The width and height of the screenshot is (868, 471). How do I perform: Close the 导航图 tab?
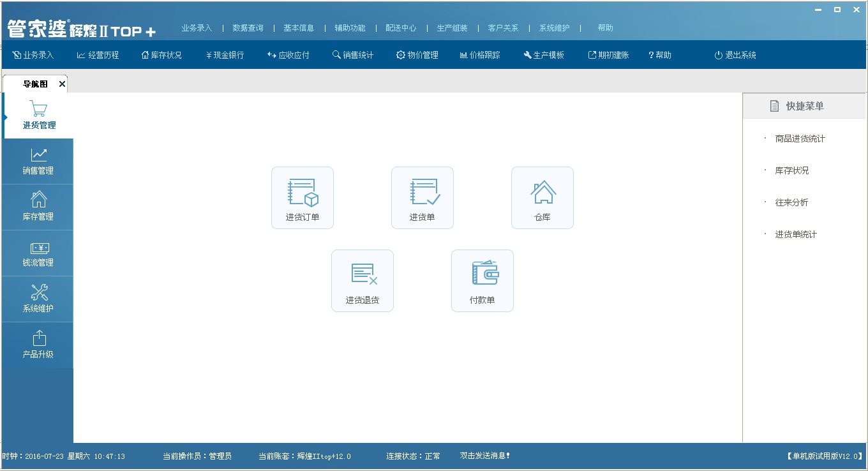tap(62, 84)
